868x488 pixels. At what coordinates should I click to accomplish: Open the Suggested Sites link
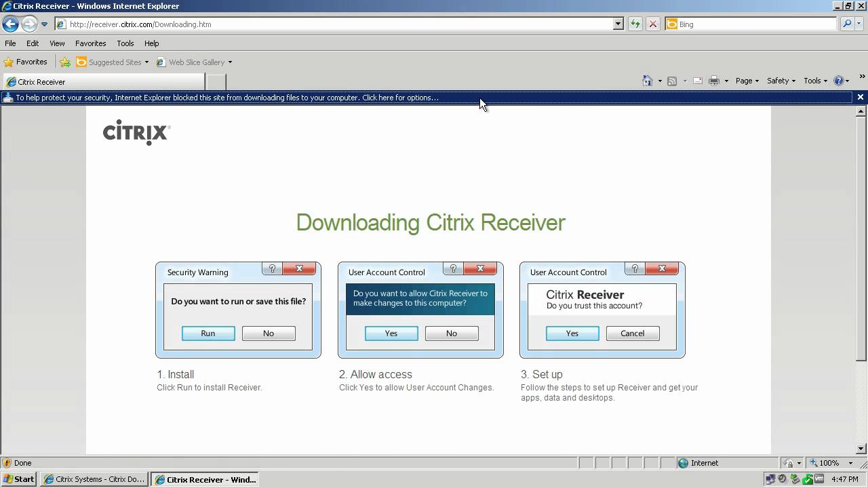[x=109, y=62]
